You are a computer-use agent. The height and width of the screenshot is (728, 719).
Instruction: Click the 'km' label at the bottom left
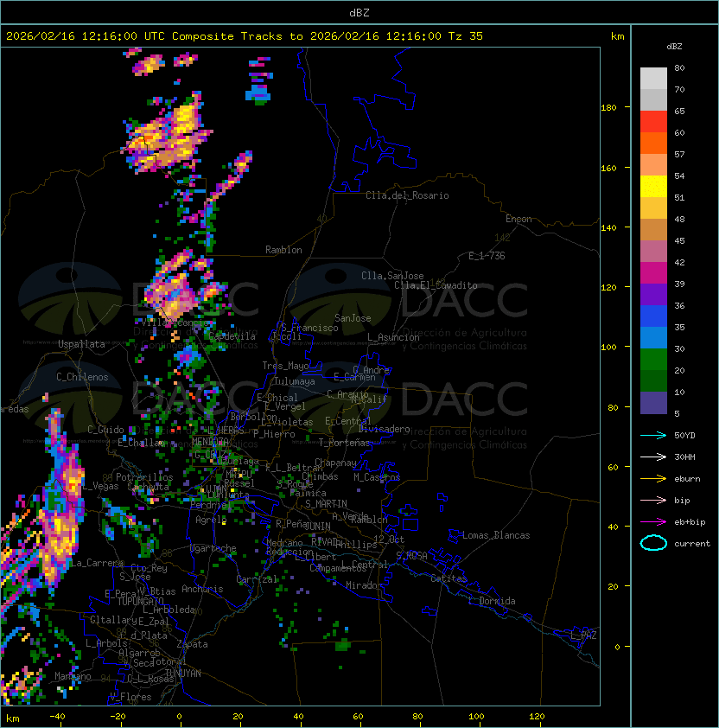[13, 718]
